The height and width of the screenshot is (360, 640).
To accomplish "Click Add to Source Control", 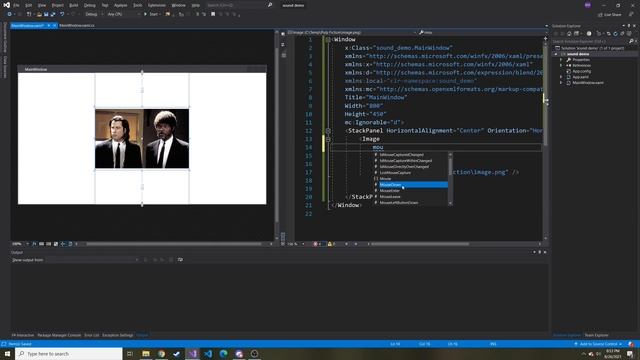I will [x=598, y=344].
